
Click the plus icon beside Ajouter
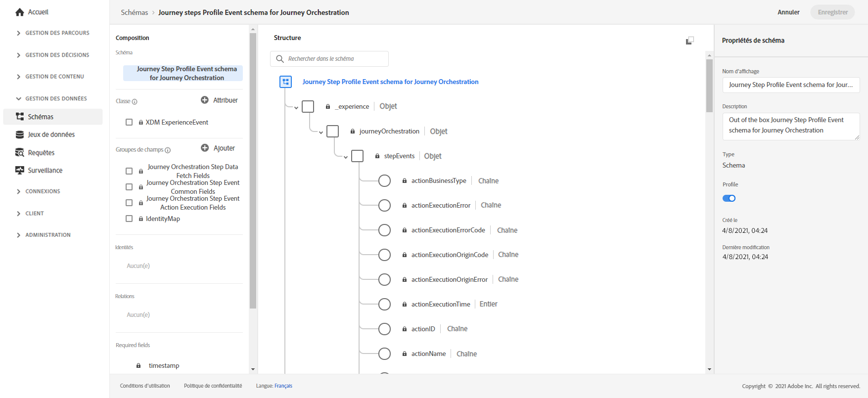(x=205, y=148)
